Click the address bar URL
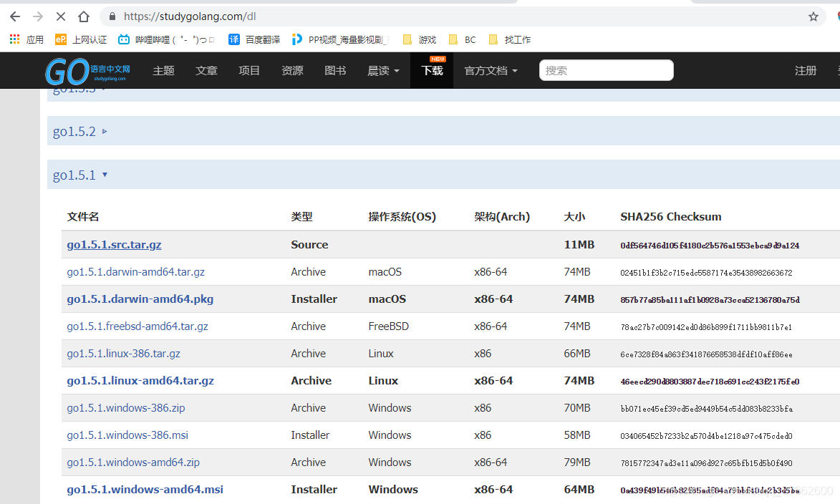The width and height of the screenshot is (840, 504). (190, 16)
